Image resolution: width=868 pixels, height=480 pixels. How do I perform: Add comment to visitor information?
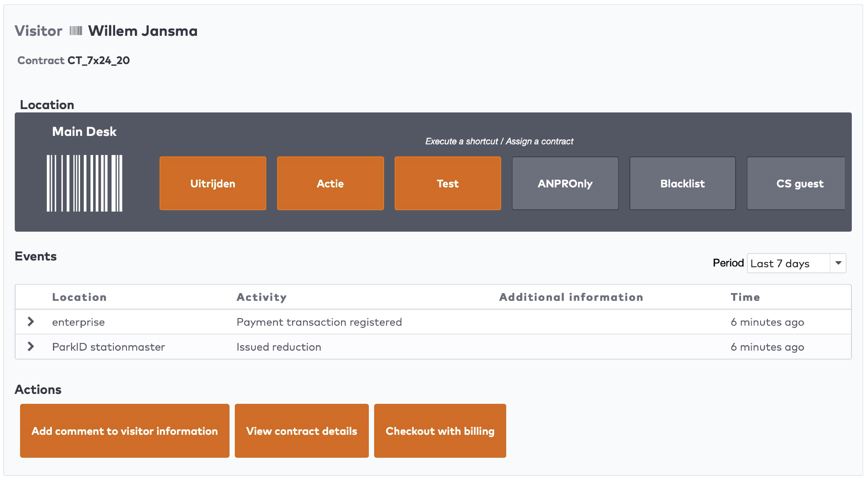pos(124,431)
